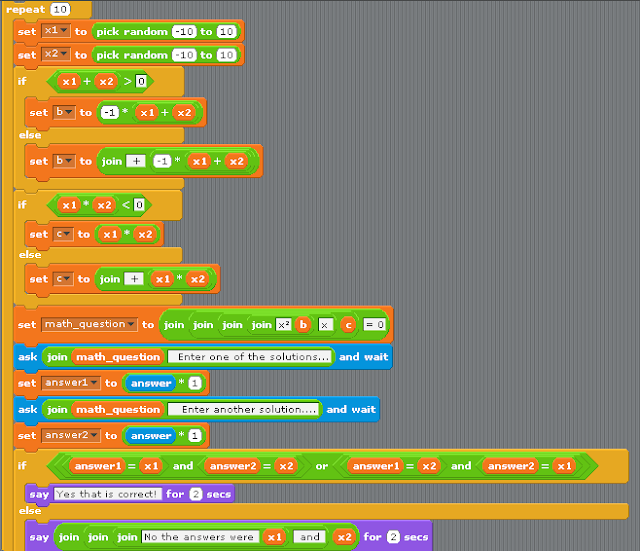Screen dimensions: 640x551
Task: Open the answer1 variable dropdown
Action: 71,383
